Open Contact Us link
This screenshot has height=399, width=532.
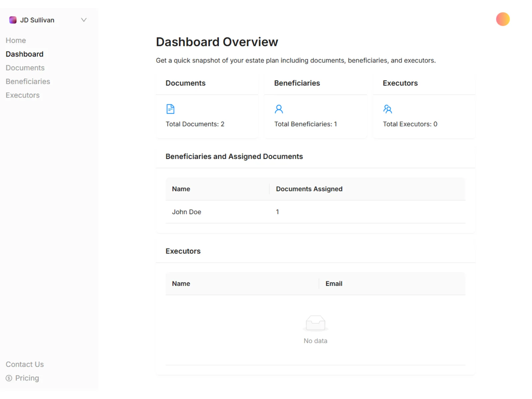25,364
